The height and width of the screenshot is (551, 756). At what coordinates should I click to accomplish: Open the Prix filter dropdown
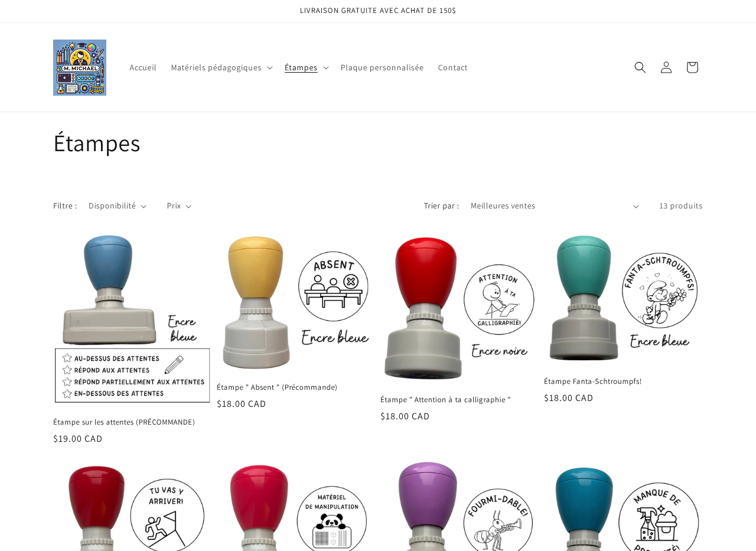[179, 206]
